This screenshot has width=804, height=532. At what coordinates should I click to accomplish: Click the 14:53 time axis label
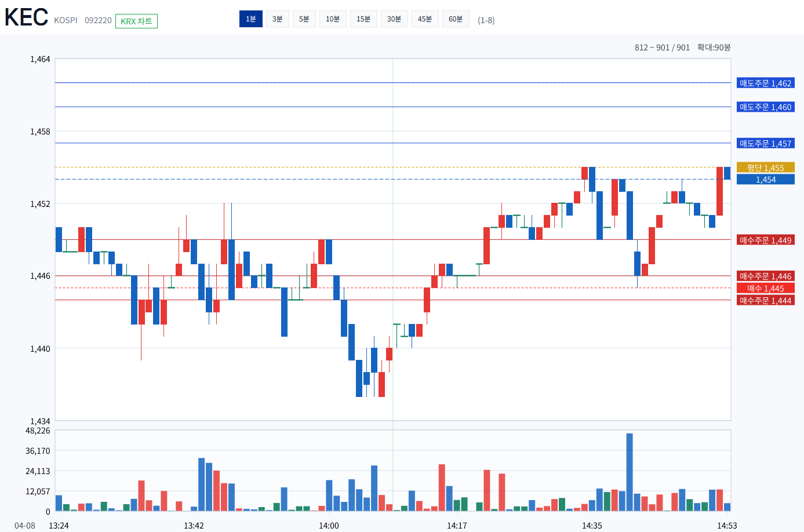point(727,526)
